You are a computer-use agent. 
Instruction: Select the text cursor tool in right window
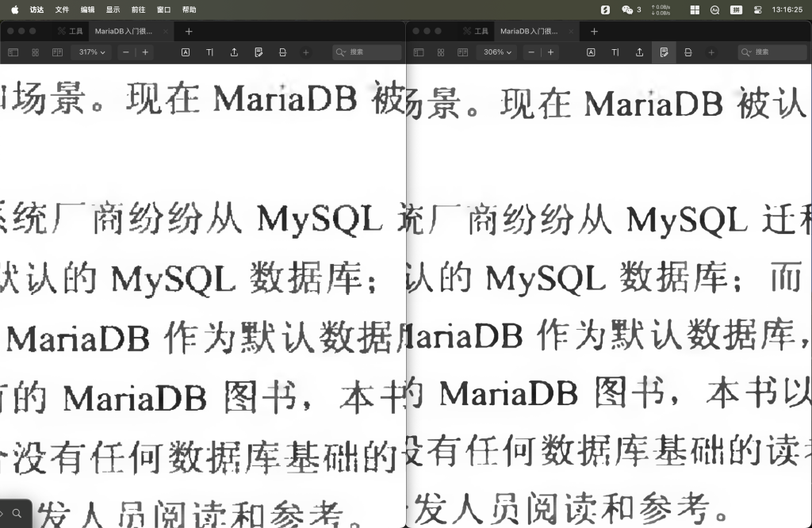(x=615, y=52)
